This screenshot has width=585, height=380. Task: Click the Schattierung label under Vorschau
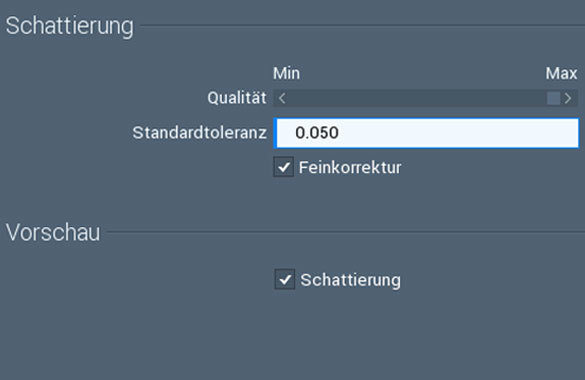coord(351,280)
